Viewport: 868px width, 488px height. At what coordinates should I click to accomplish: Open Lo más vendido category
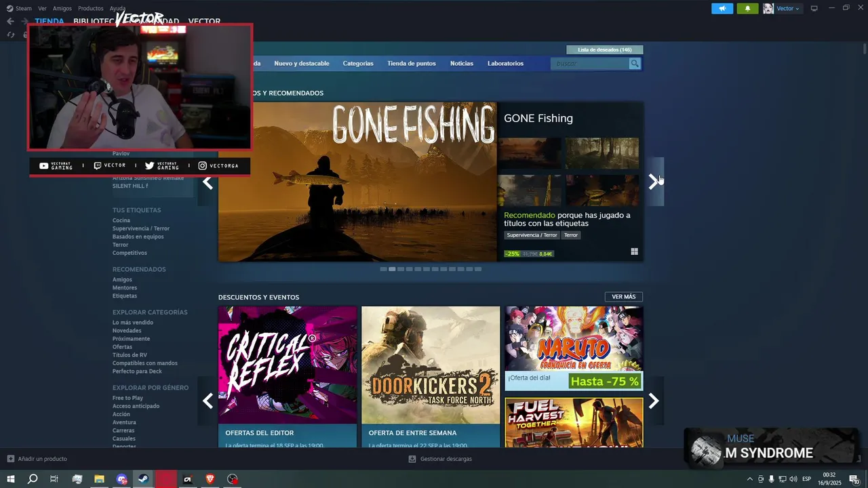(133, 323)
